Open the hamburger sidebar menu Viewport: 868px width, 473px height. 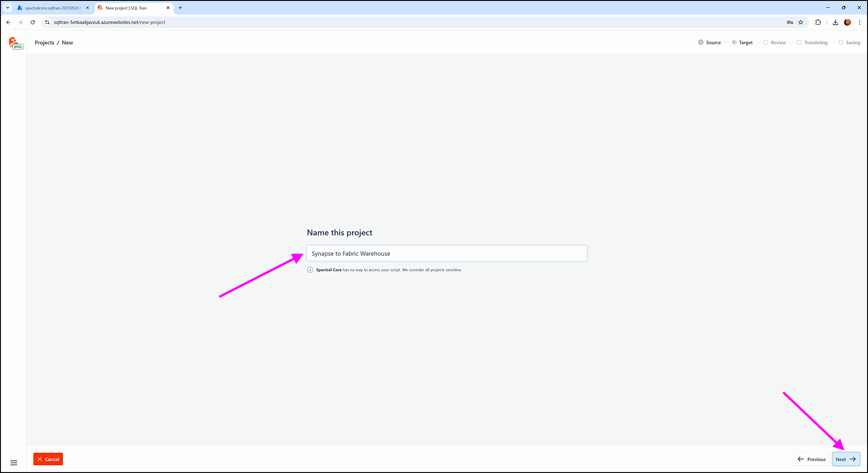click(14, 463)
